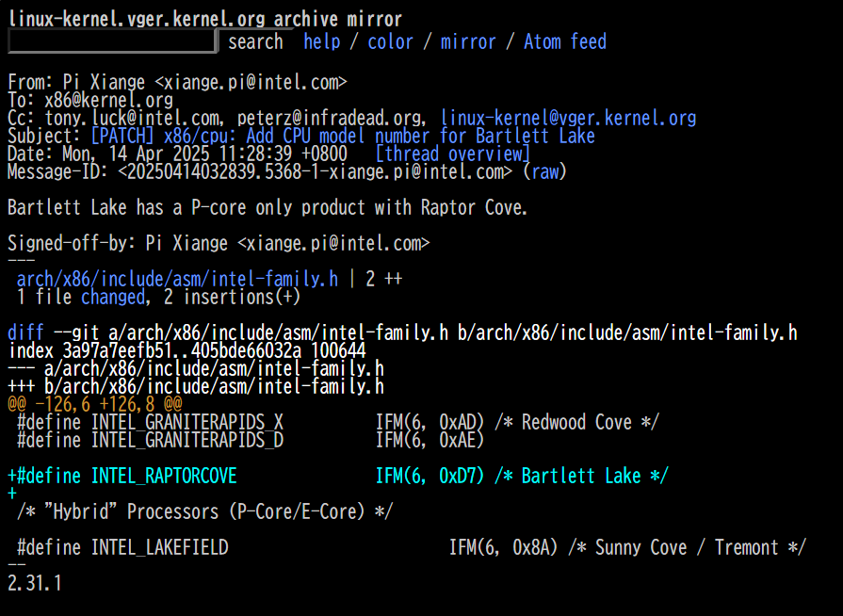Open the [thread overview] link

tap(453, 154)
